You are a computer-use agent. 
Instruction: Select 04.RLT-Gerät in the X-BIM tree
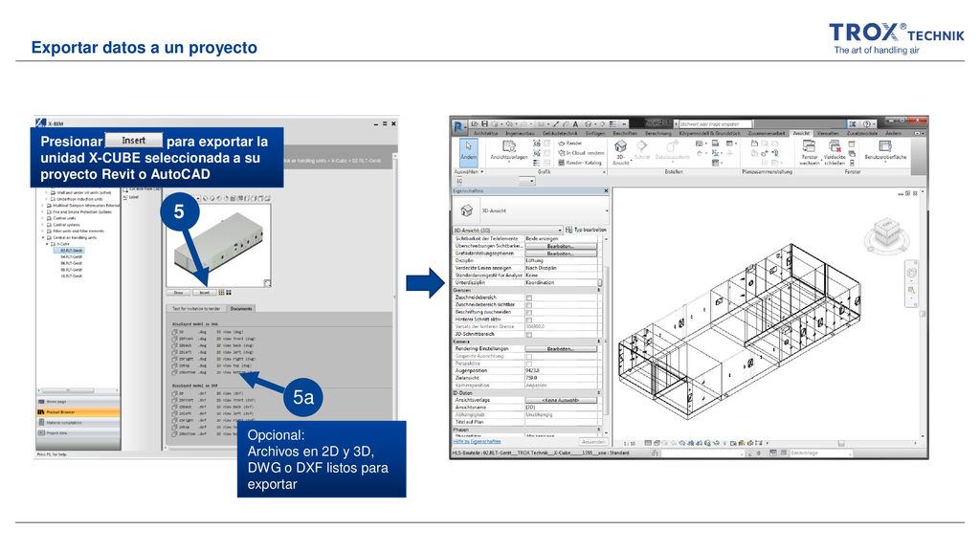71,256
